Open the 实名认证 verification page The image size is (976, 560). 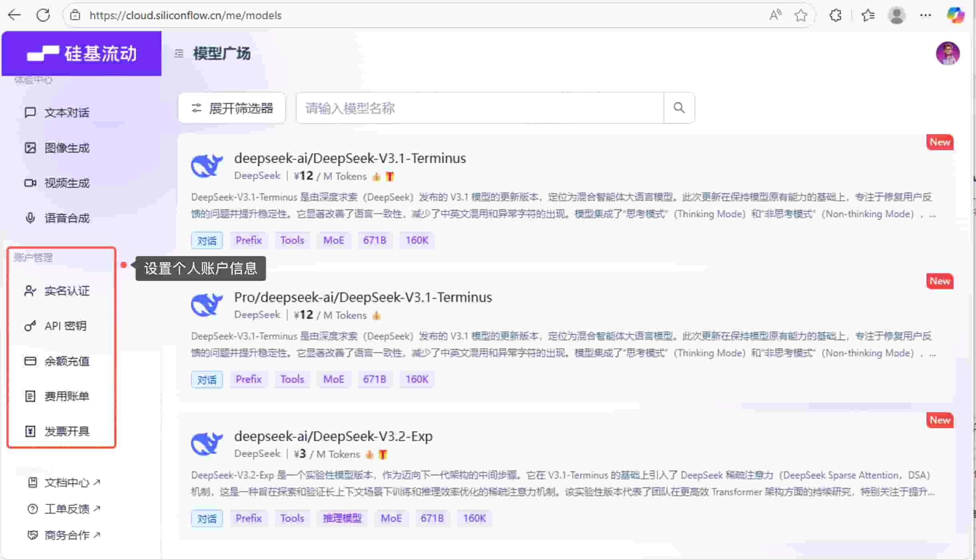[67, 291]
